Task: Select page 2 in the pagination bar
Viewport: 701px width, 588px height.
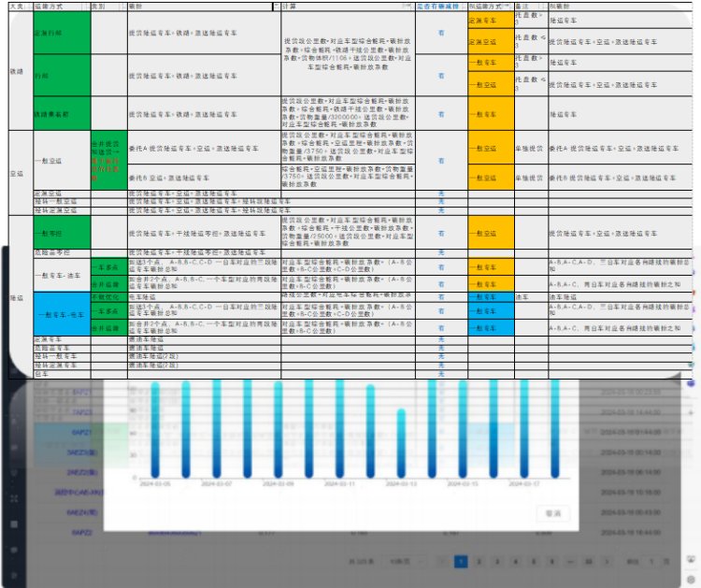Action: (479, 562)
